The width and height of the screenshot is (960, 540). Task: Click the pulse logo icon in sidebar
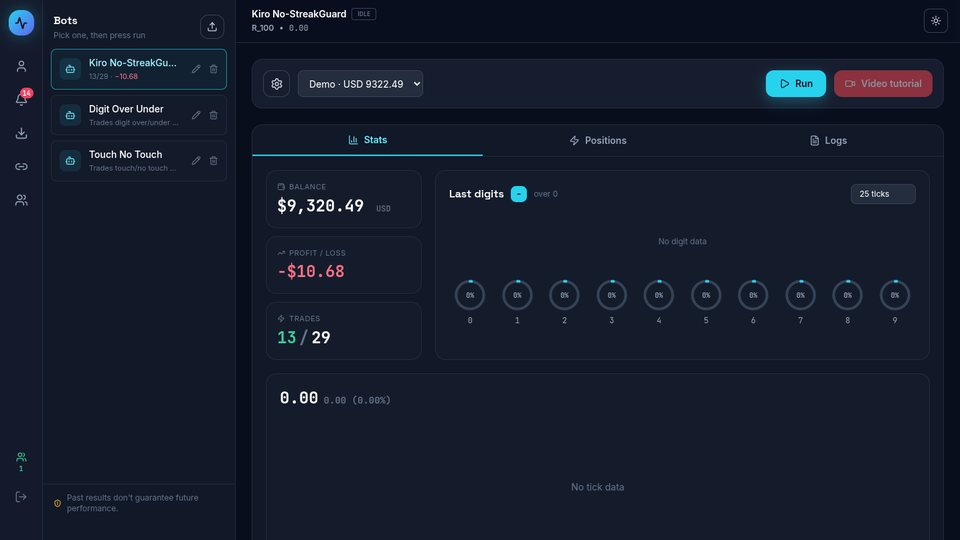pos(21,23)
